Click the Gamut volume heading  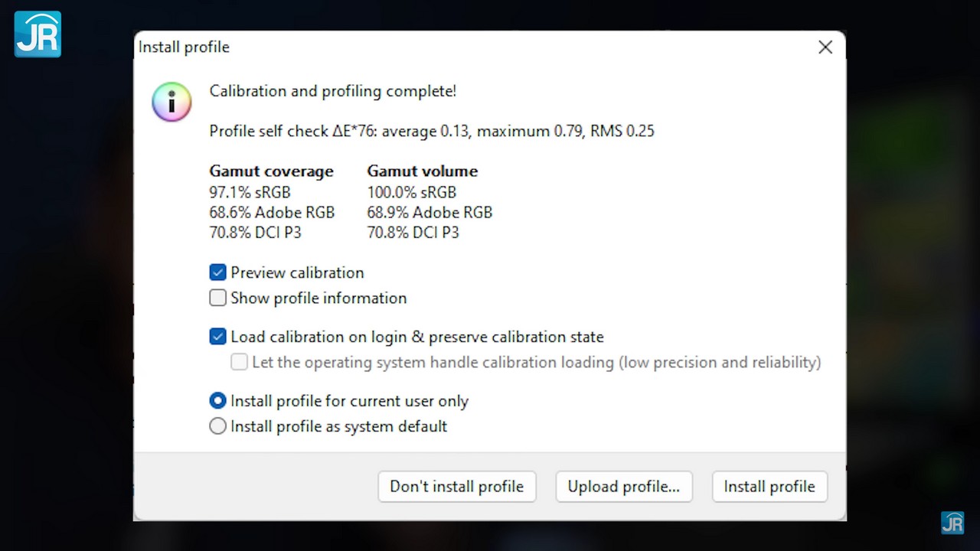[x=422, y=171]
